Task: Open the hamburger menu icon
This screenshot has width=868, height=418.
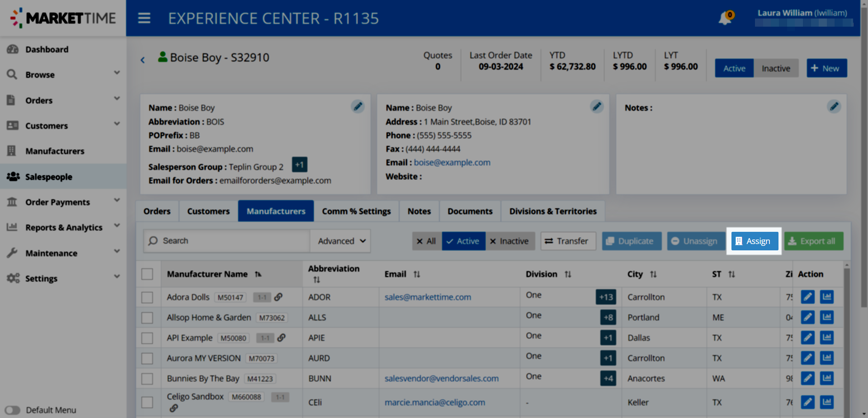Action: (x=144, y=18)
